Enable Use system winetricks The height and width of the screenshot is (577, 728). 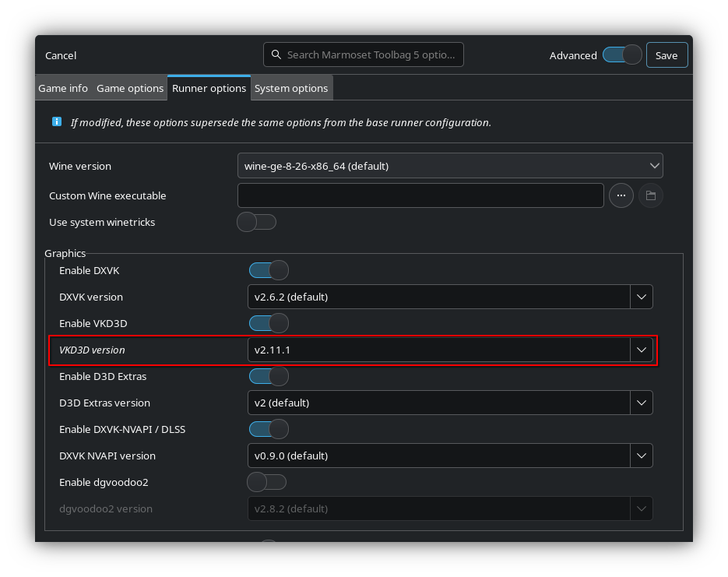point(256,222)
